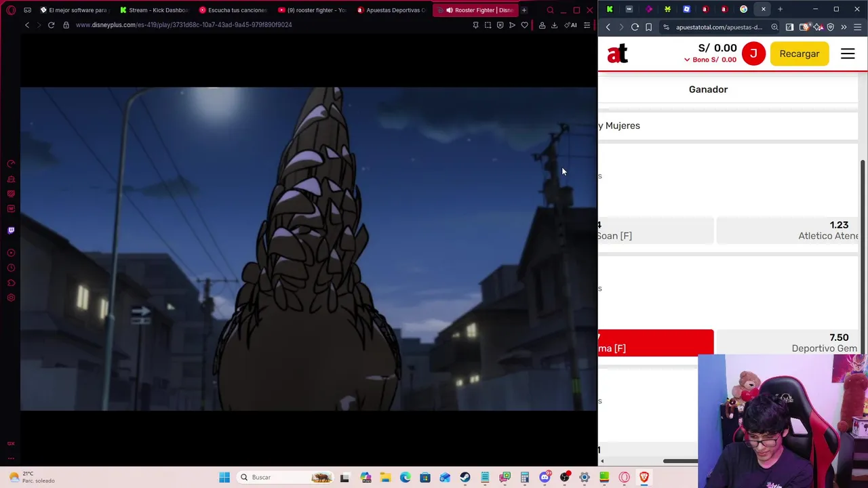Image resolution: width=868 pixels, height=488 pixels.
Task: Pick the 1.23 Atletico odds
Action: click(x=787, y=230)
